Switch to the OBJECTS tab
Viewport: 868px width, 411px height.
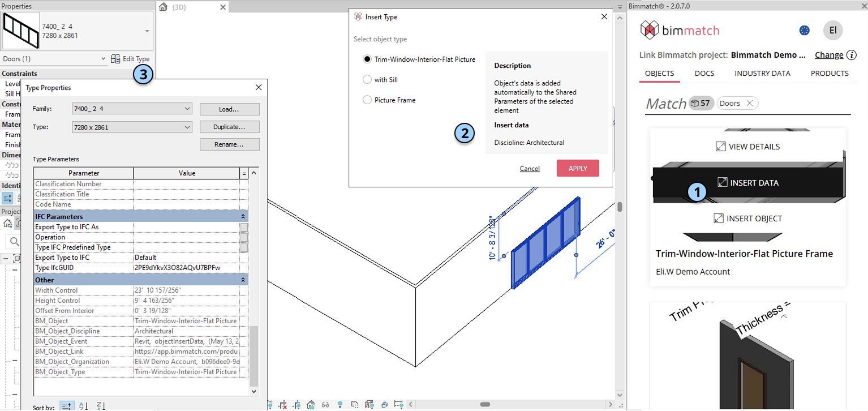click(659, 74)
